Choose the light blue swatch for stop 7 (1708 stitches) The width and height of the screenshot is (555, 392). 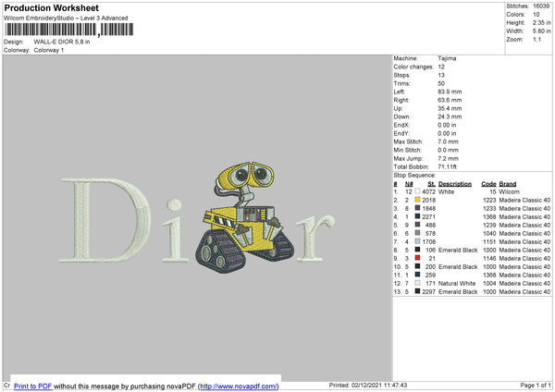(417, 241)
